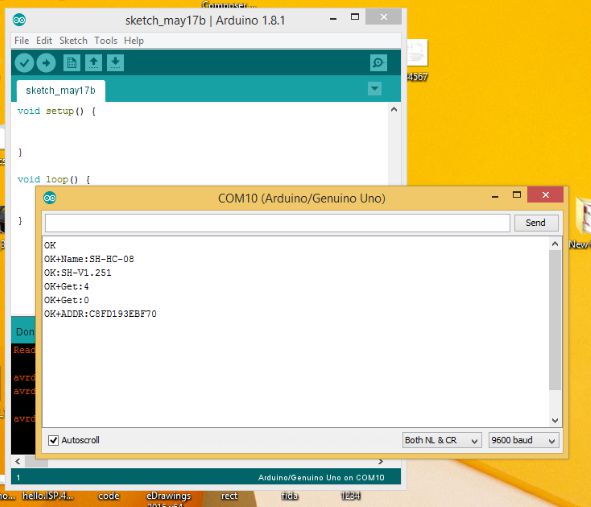Open the line ending dropdown Both NL & CR

point(441,440)
